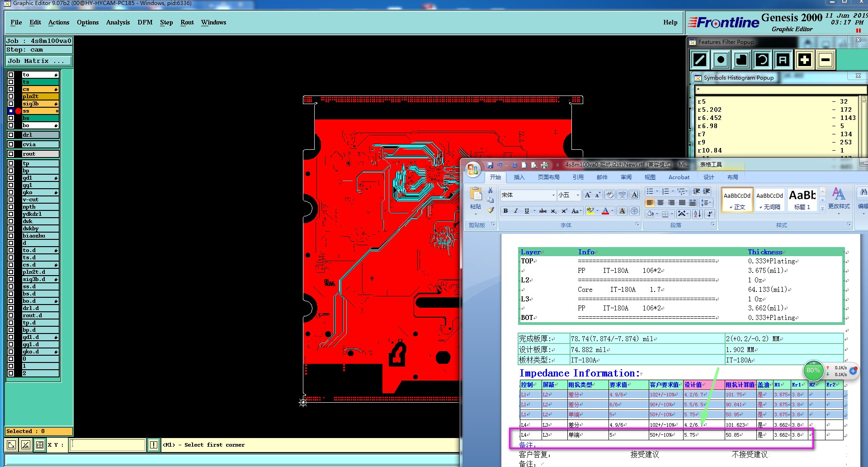Apply strikethrough (abc) formatting

click(543, 211)
